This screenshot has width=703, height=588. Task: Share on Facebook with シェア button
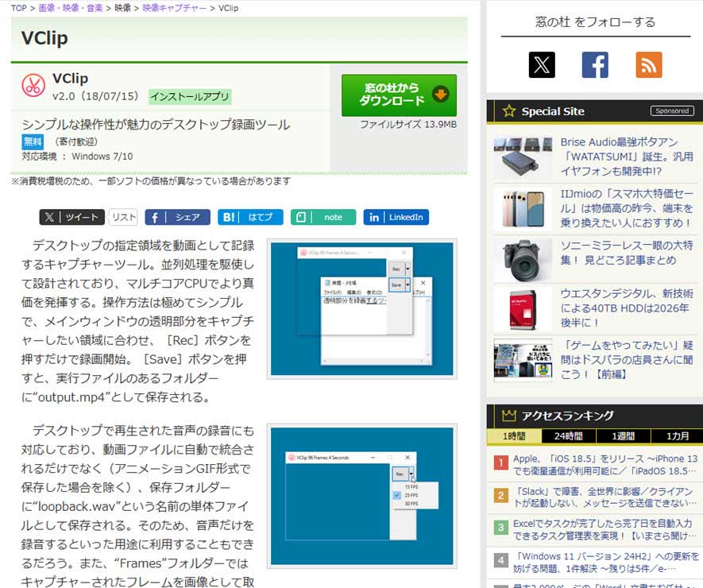[178, 217]
